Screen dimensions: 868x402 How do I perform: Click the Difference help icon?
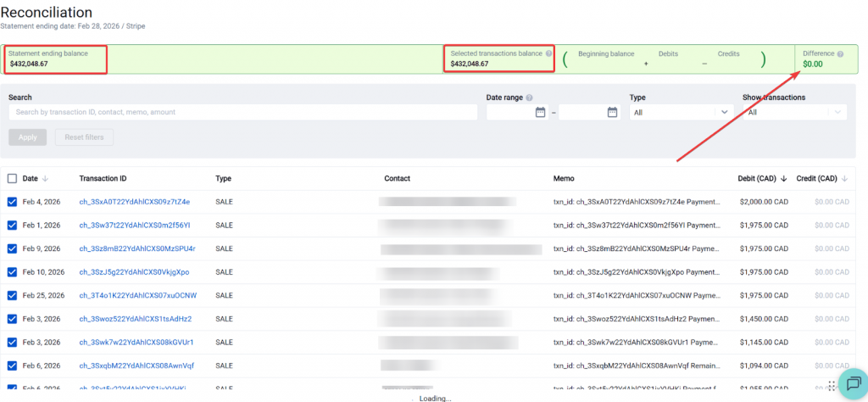[840, 53]
